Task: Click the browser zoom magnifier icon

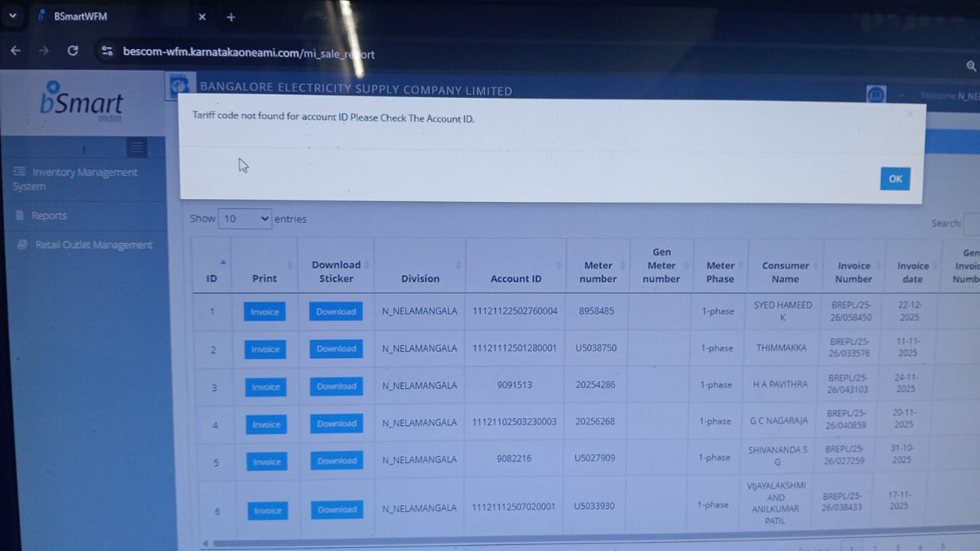Action: (x=972, y=67)
